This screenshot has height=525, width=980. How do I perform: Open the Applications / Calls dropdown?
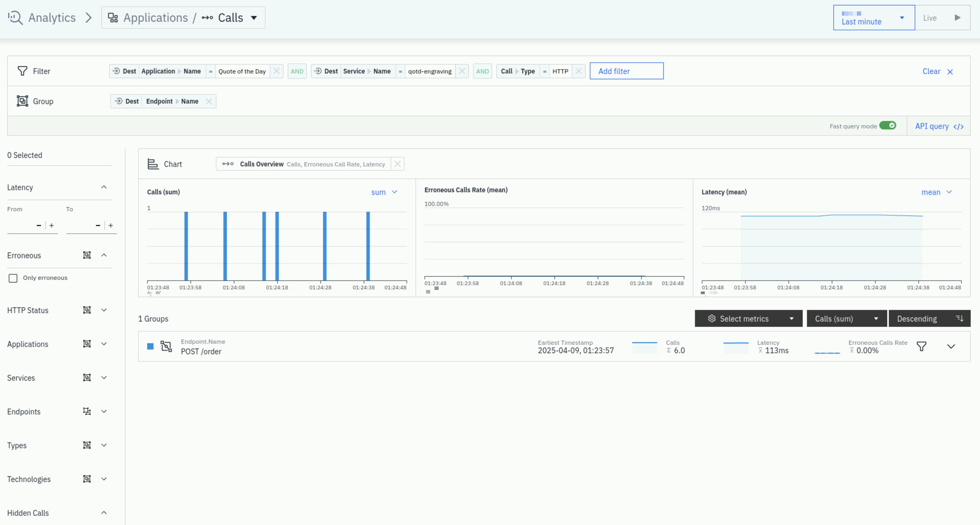(183, 18)
